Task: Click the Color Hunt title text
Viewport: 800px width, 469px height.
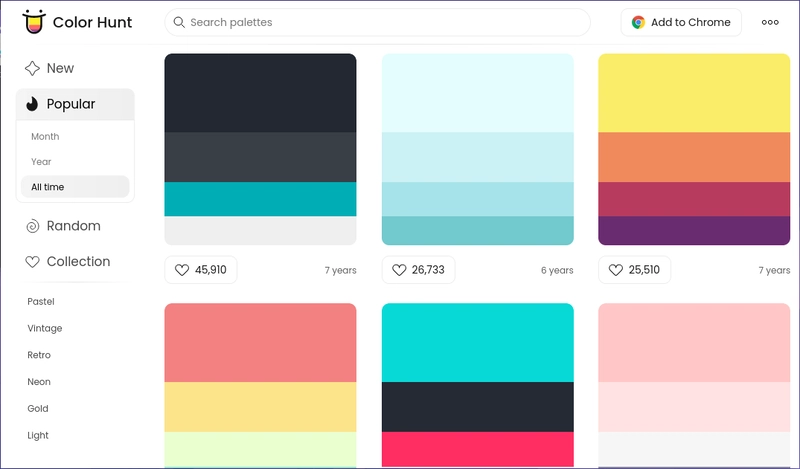Action: [92, 22]
